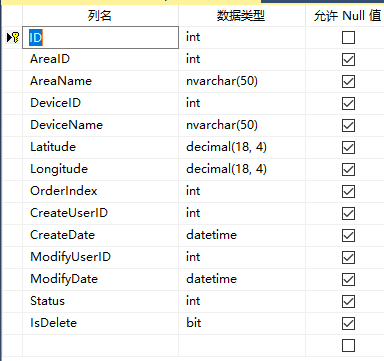Select the AreaName column name cell
Screen dimensions: 384x361
point(100,81)
